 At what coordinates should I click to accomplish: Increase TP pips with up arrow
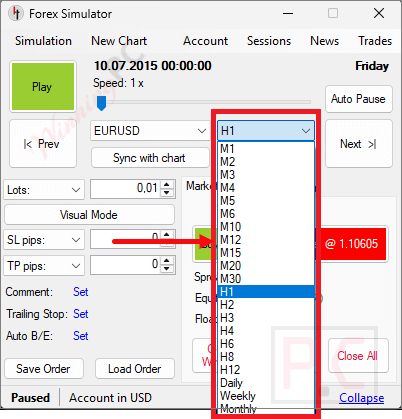coord(167,261)
